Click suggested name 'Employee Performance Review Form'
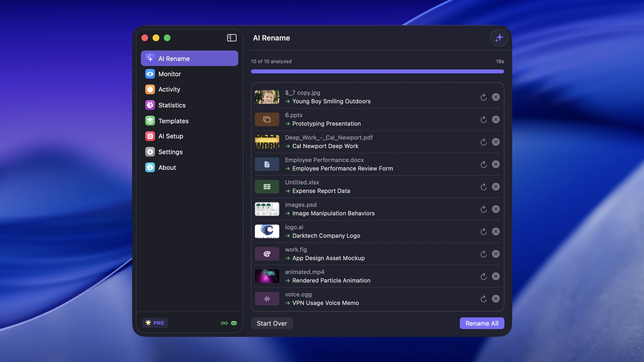 pyautogui.click(x=343, y=168)
